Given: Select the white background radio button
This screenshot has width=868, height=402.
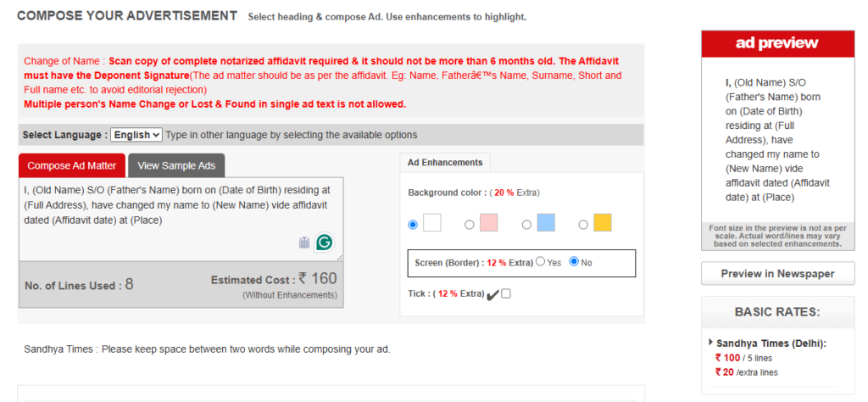Looking at the screenshot, I should (x=413, y=224).
